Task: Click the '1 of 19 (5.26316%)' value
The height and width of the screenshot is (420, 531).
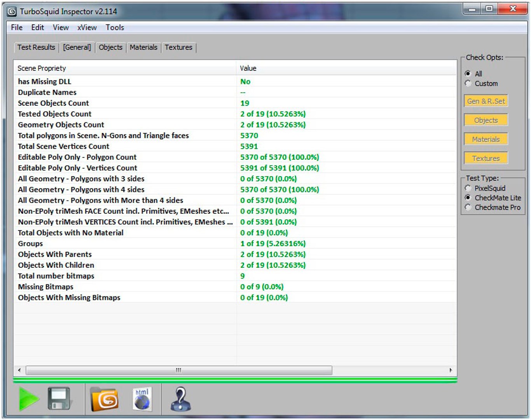Action: 273,243
